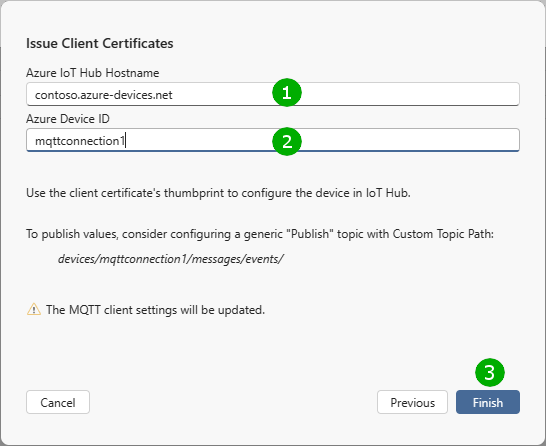546x446 pixels.
Task: Go back with the Previous button
Action: tap(412, 402)
